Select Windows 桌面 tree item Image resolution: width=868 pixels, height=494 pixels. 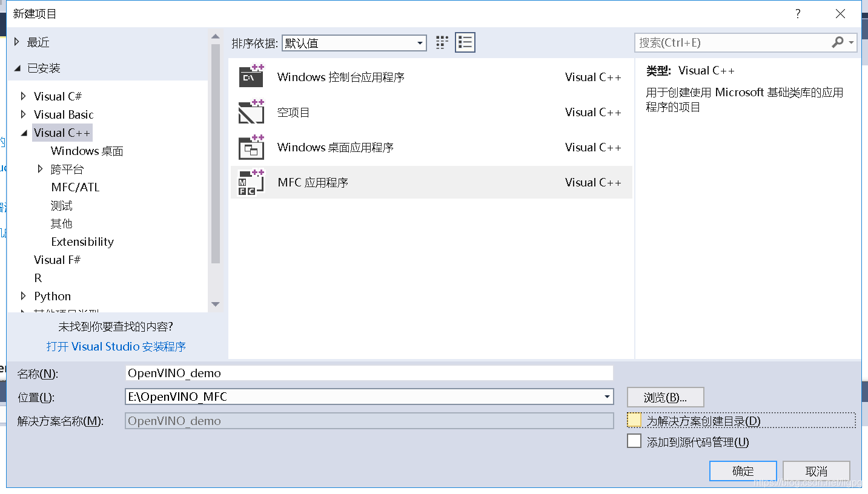(87, 151)
